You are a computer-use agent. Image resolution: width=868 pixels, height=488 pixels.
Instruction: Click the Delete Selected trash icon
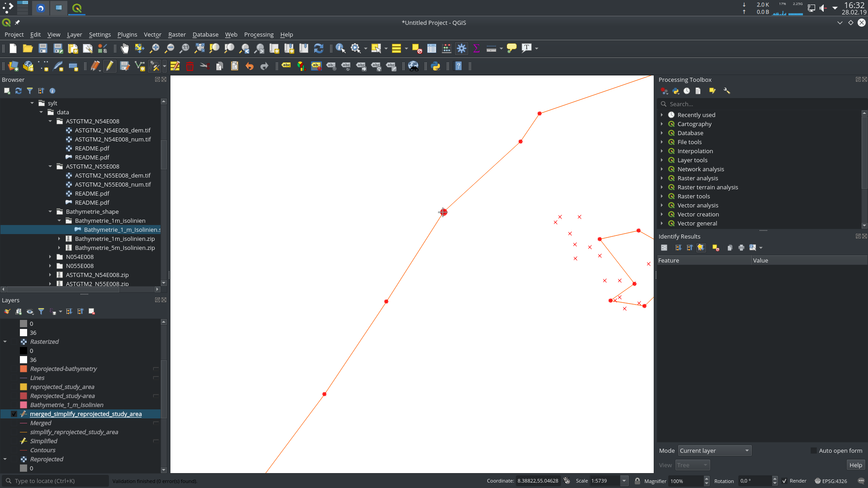190,66
